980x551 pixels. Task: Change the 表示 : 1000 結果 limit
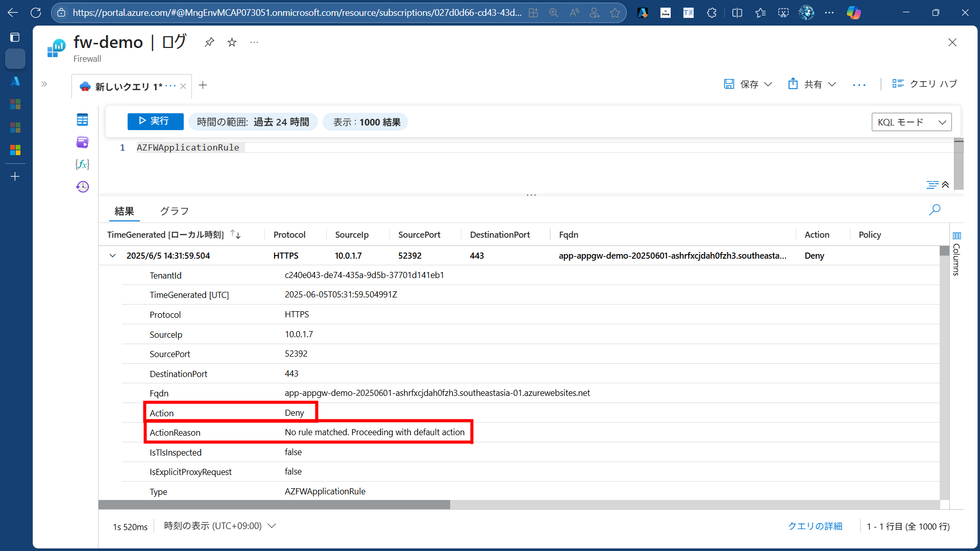366,122
